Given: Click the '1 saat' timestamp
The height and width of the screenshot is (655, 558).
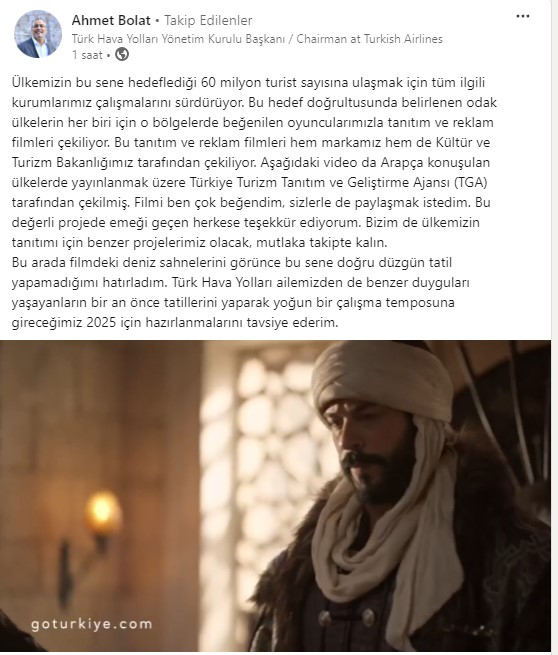Looking at the screenshot, I should coord(87,55).
